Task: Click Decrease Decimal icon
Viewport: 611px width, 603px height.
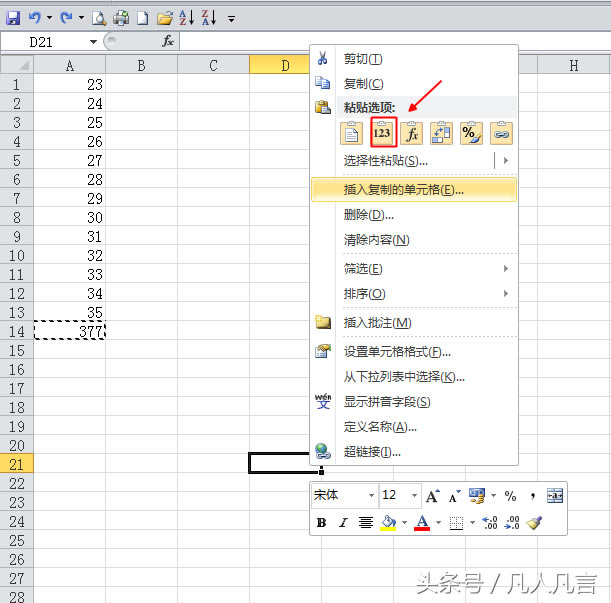Action: point(512,522)
